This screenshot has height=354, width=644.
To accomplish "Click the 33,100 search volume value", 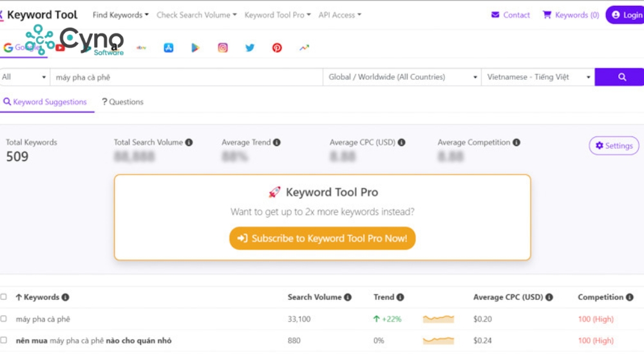I will (x=299, y=319).
